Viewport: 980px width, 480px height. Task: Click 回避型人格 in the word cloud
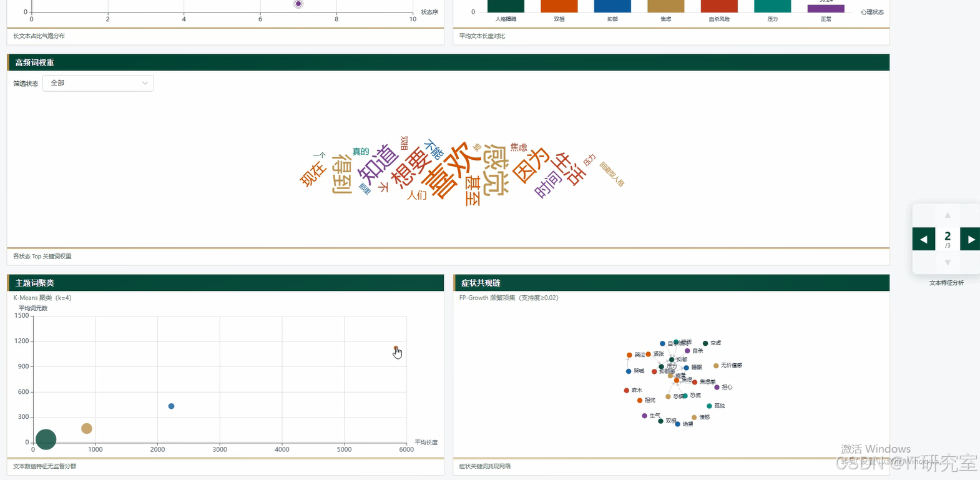[612, 174]
